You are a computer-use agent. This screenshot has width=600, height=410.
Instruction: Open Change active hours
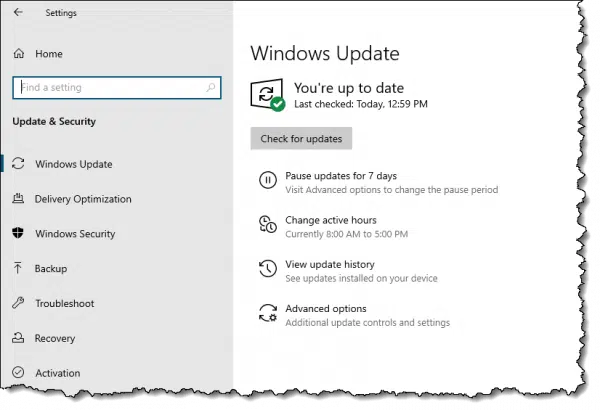tap(331, 221)
